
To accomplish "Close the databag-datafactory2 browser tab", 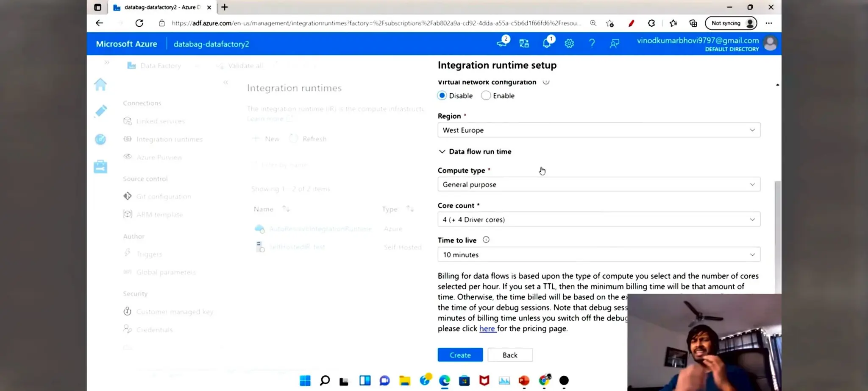I will [x=209, y=7].
